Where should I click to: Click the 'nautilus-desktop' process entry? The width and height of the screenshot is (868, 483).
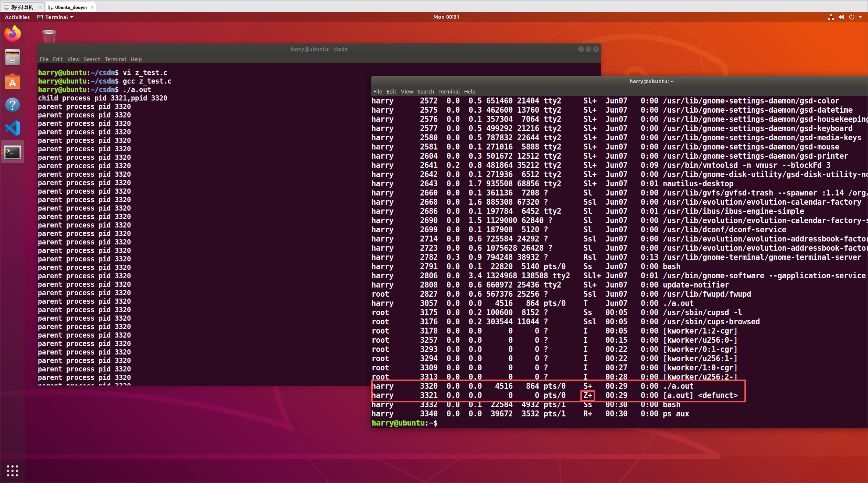pos(698,184)
